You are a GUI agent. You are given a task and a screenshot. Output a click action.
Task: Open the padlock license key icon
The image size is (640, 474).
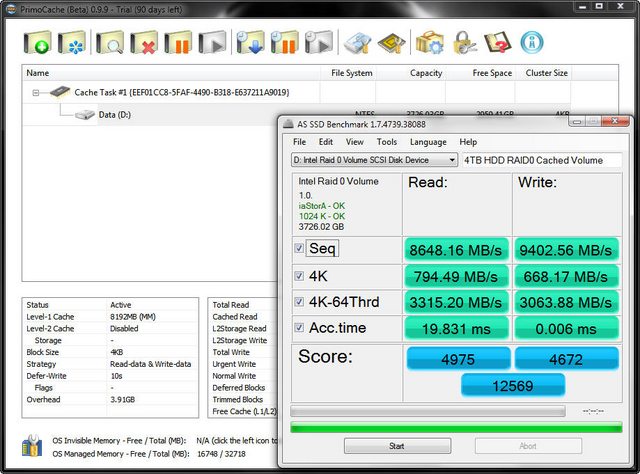tap(464, 42)
